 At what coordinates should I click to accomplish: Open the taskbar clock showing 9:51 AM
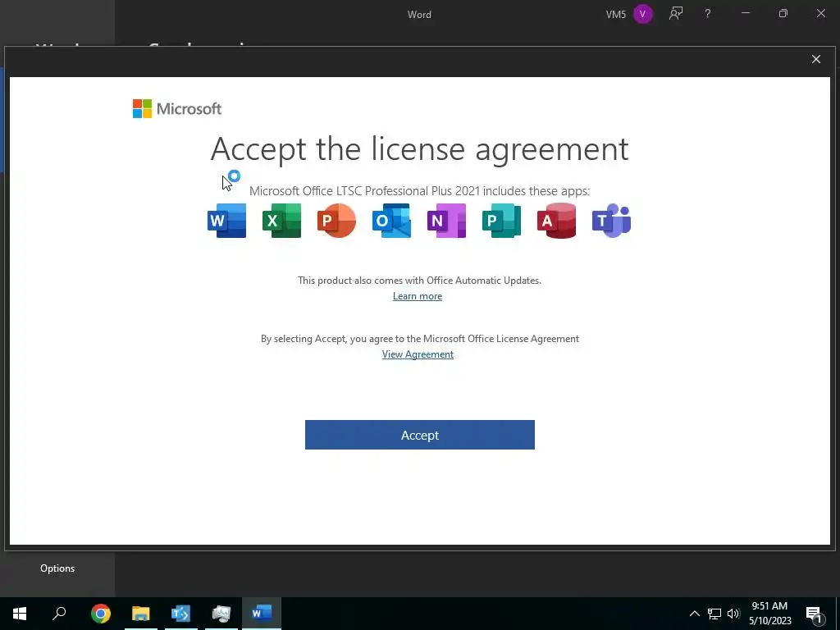pos(769,614)
